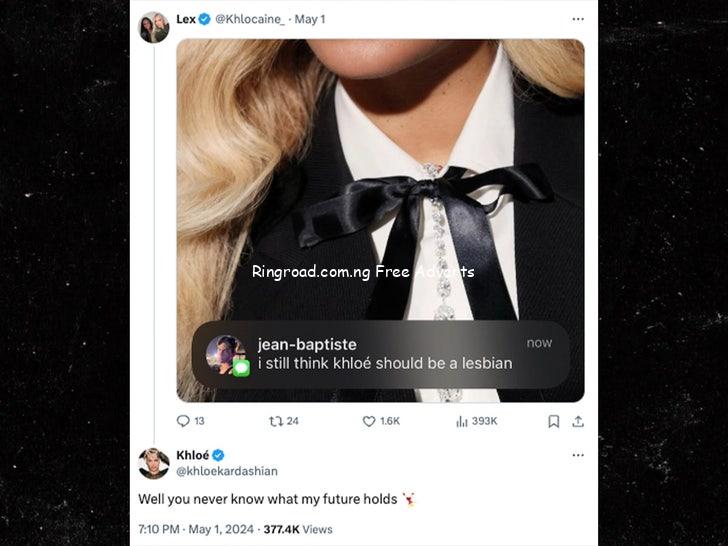
Task: Click the 377.4K Views count
Action: 297,529
